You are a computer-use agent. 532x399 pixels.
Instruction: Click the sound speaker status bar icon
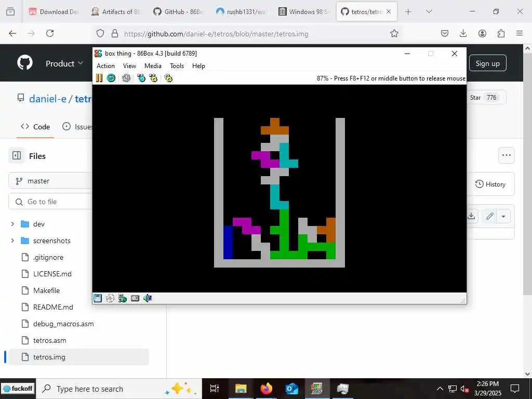[148, 298]
